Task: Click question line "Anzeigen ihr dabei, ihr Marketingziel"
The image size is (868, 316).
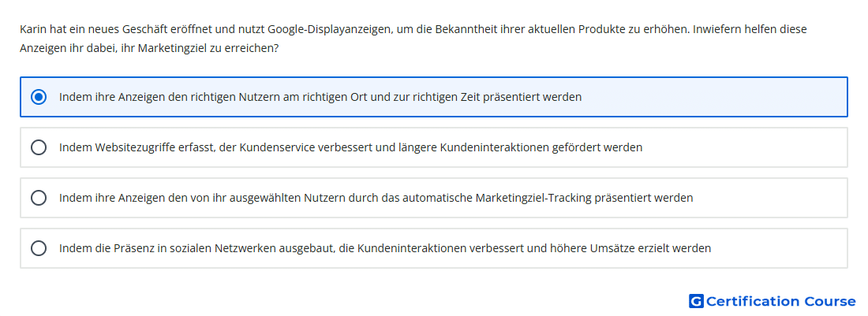Action: click(x=149, y=49)
